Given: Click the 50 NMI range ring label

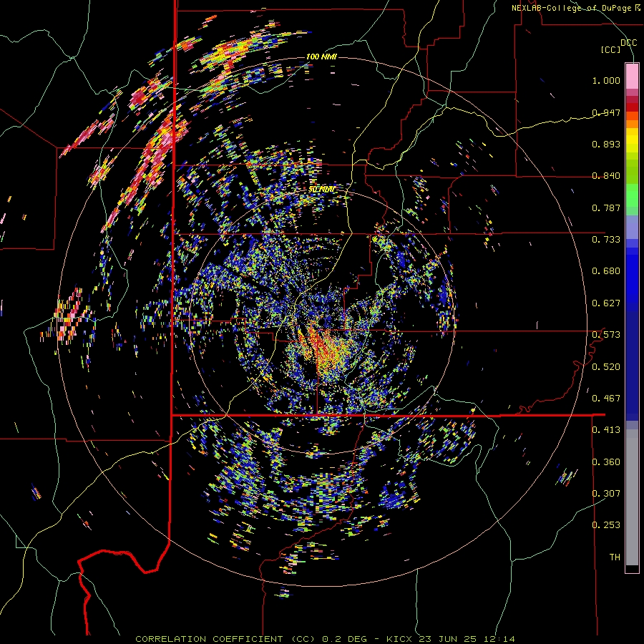Looking at the screenshot, I should (321, 190).
